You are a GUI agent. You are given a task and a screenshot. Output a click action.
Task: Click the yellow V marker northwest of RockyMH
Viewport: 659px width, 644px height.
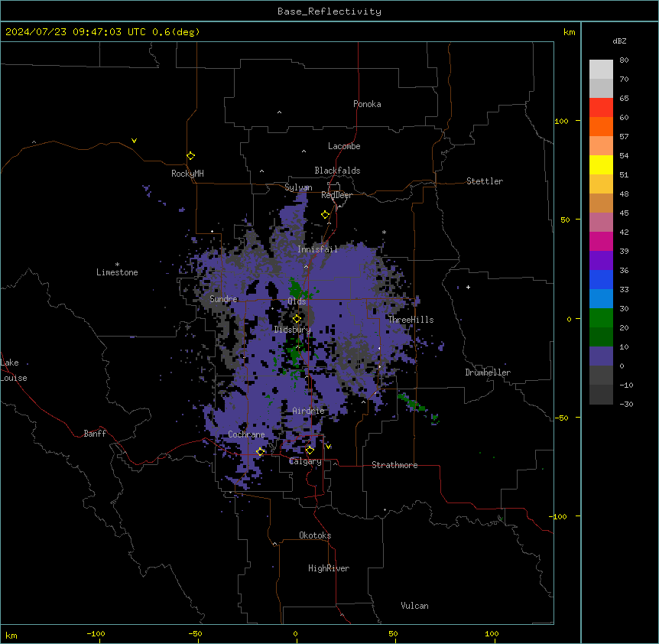[134, 141]
